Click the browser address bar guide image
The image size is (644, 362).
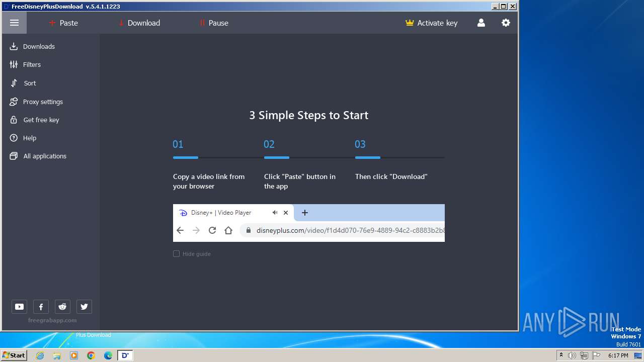[309, 223]
